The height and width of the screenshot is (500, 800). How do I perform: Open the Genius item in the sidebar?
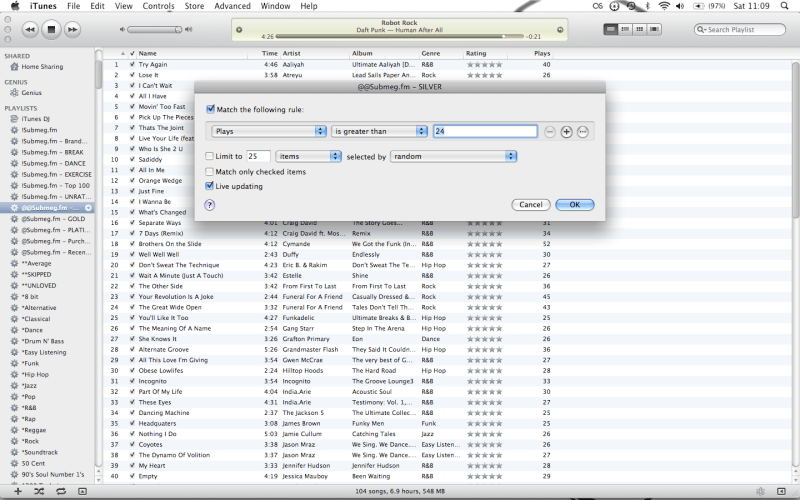(32, 92)
